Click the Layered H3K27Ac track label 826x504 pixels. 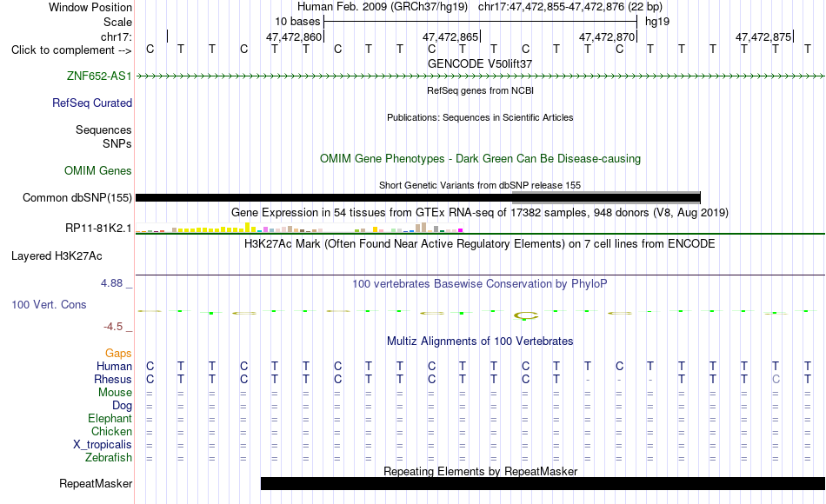[x=57, y=256]
